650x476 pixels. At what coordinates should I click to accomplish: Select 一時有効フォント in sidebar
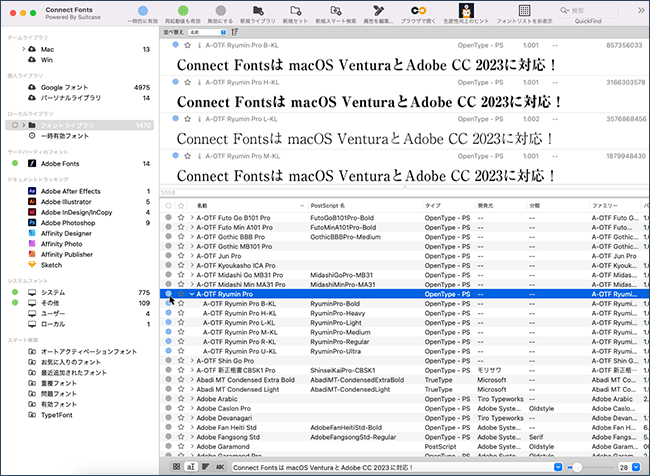[x=65, y=136]
